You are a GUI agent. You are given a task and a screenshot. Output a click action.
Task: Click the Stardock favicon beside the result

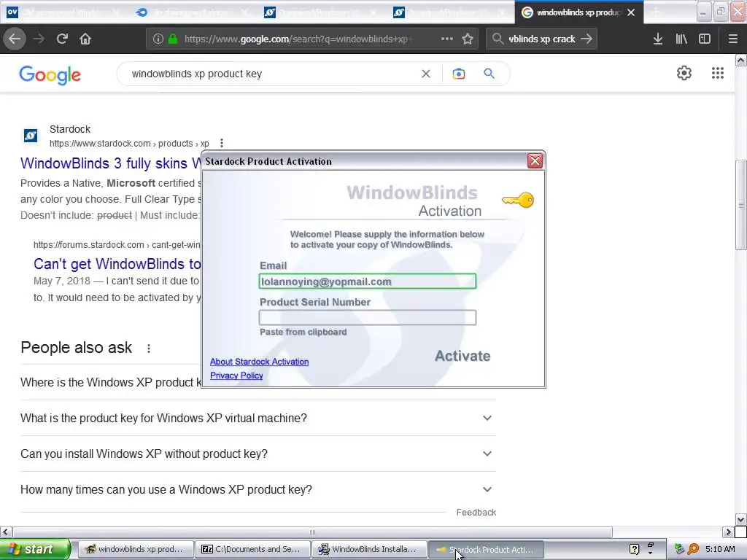coord(31,136)
